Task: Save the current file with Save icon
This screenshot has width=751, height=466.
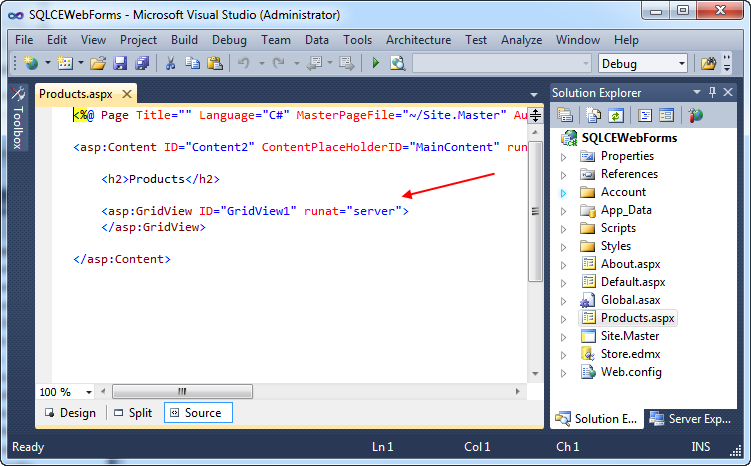Action: 120,63
